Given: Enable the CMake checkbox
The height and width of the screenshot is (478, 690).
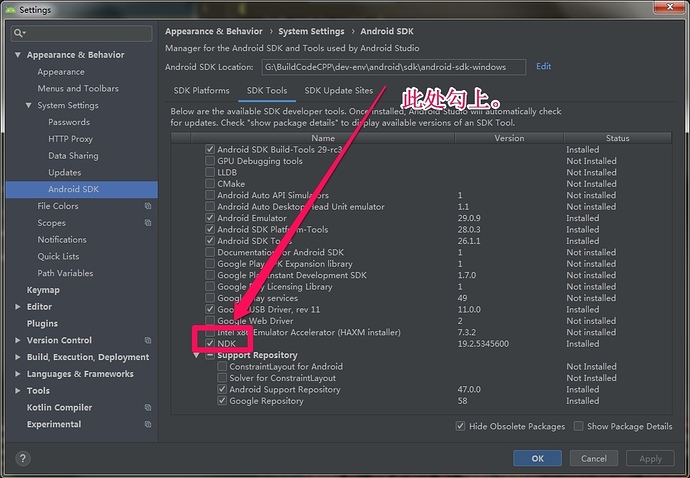Looking at the screenshot, I should coord(210,184).
